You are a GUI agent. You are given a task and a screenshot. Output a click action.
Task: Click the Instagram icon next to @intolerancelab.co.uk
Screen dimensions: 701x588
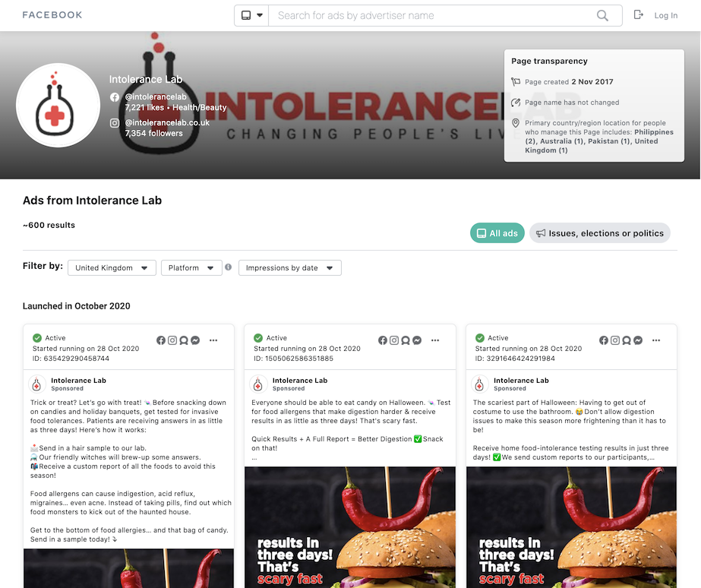(115, 123)
